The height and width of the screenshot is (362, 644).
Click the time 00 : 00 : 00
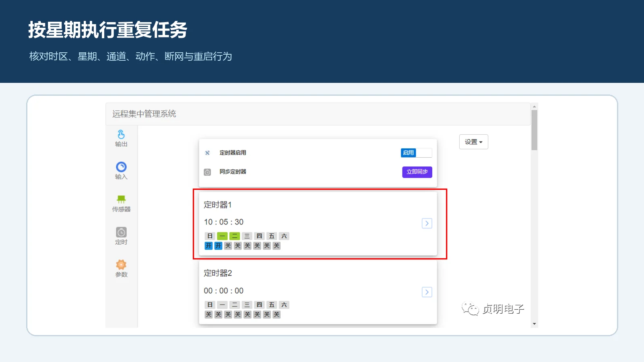(x=223, y=291)
